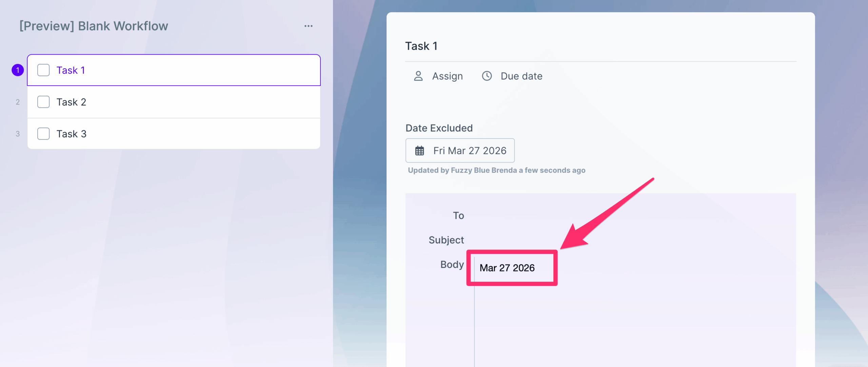
Task: Check the Task 1 checkbox
Action: click(43, 70)
